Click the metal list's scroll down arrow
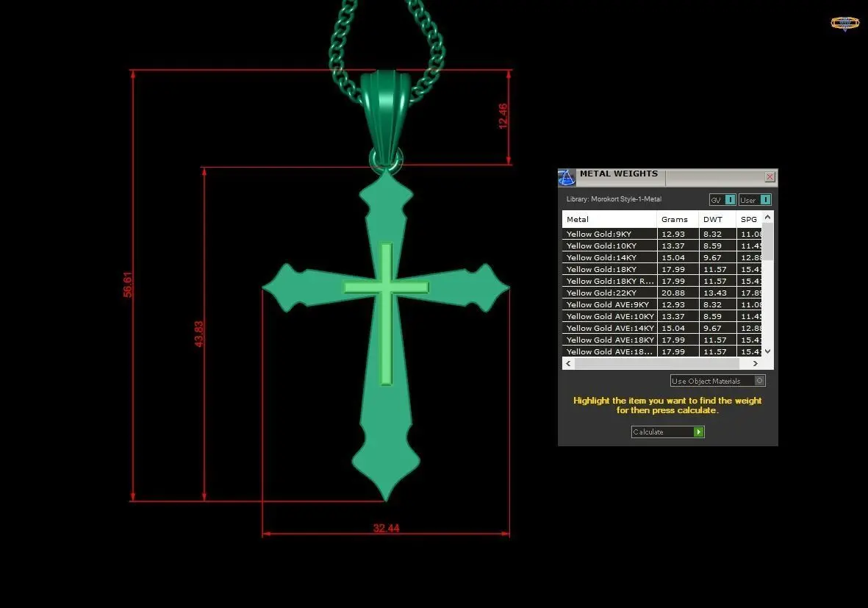Viewport: 868px width, 608px height. [x=768, y=351]
